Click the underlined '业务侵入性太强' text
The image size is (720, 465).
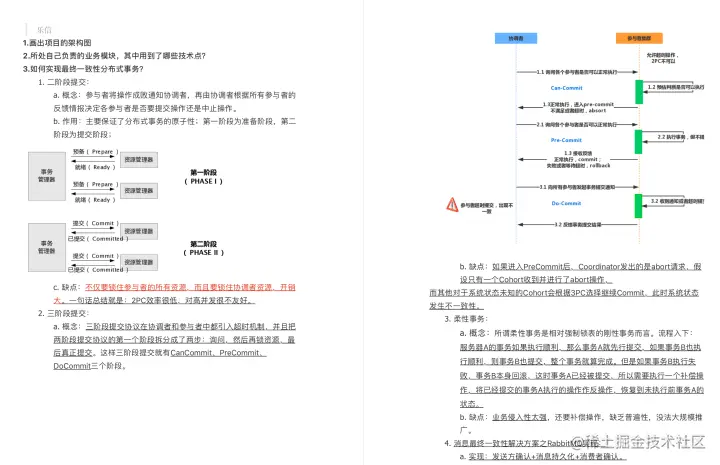[519, 417]
